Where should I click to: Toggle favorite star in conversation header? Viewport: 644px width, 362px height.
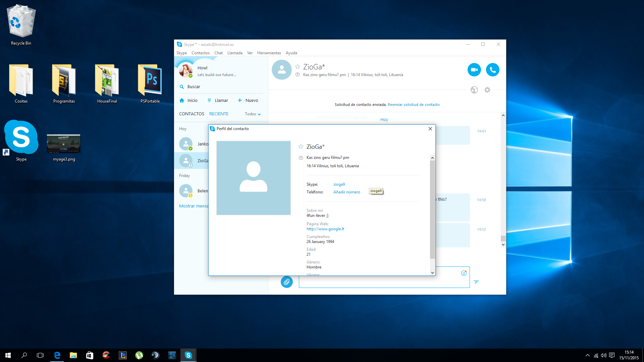point(298,67)
